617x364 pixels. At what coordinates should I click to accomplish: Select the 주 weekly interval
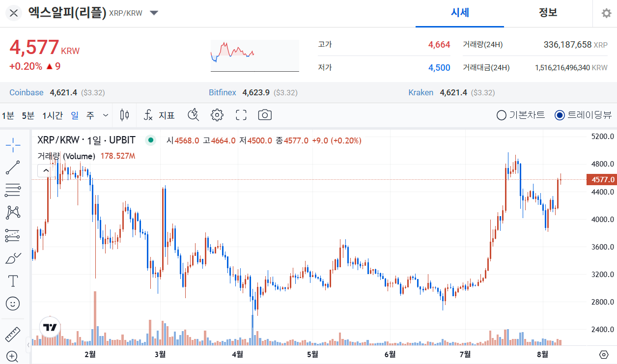click(x=90, y=115)
